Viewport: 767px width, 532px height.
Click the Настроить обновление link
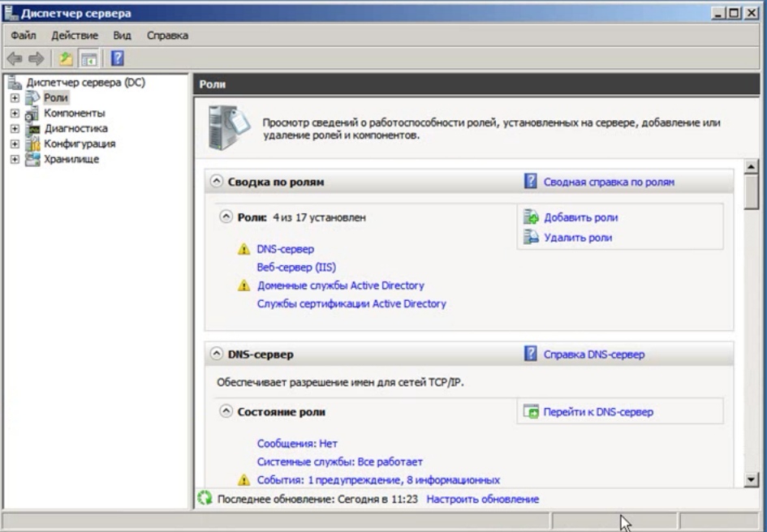point(483,500)
